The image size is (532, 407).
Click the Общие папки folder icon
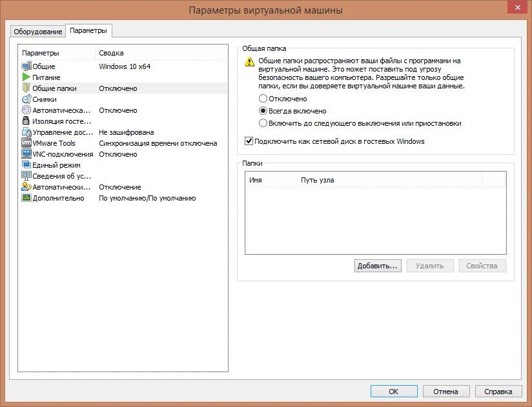click(x=25, y=88)
